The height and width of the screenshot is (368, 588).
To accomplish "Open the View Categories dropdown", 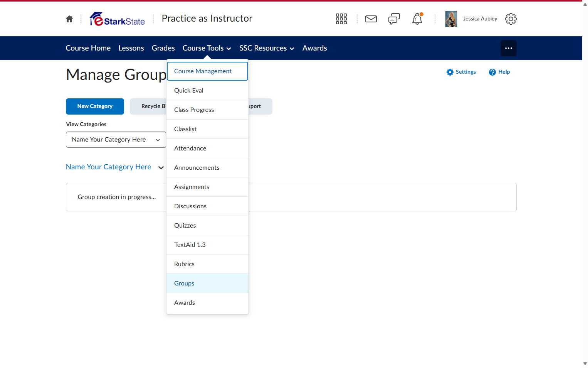I will pos(116,140).
